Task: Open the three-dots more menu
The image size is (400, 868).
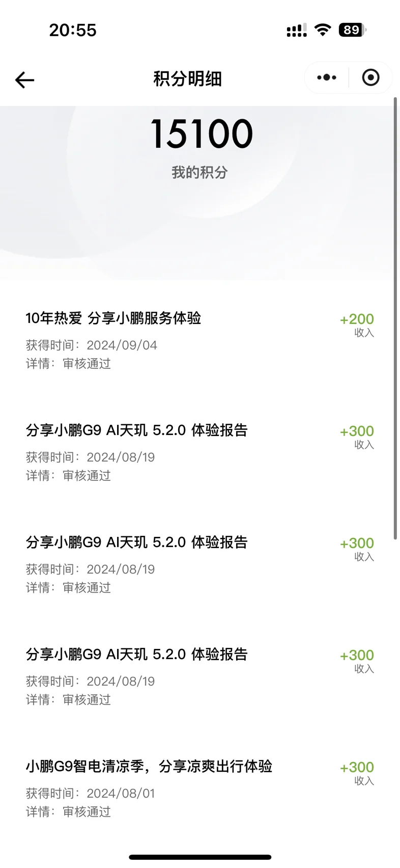Action: pyautogui.click(x=326, y=77)
